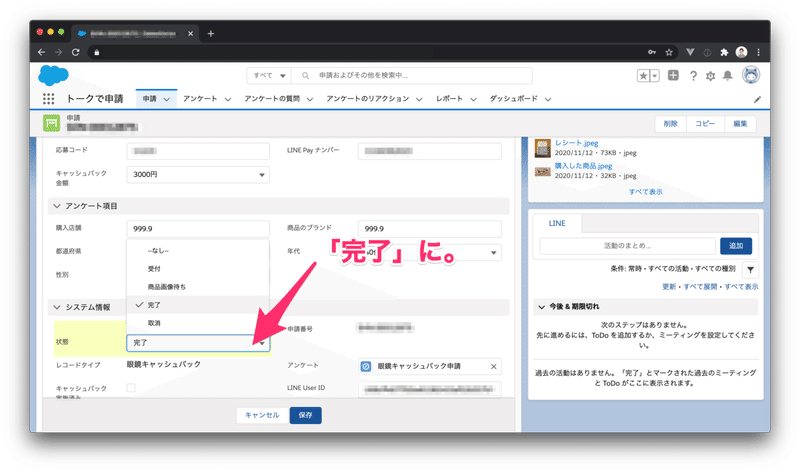This screenshot has width=800, height=472.
Task: Click the 削除 button
Action: [670, 123]
